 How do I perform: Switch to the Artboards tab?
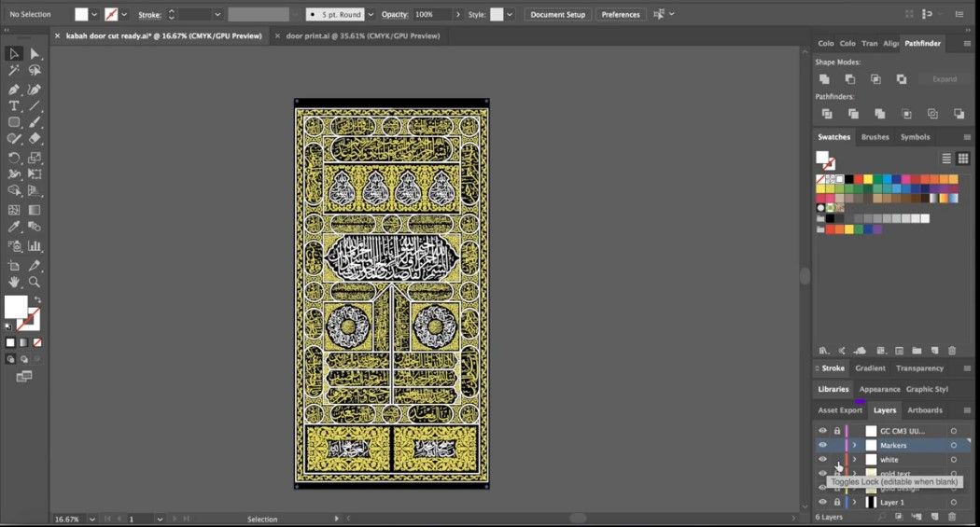(x=924, y=410)
